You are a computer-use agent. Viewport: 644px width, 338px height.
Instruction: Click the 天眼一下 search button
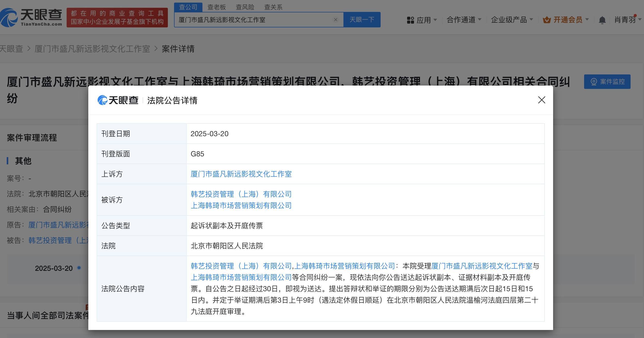click(x=362, y=20)
